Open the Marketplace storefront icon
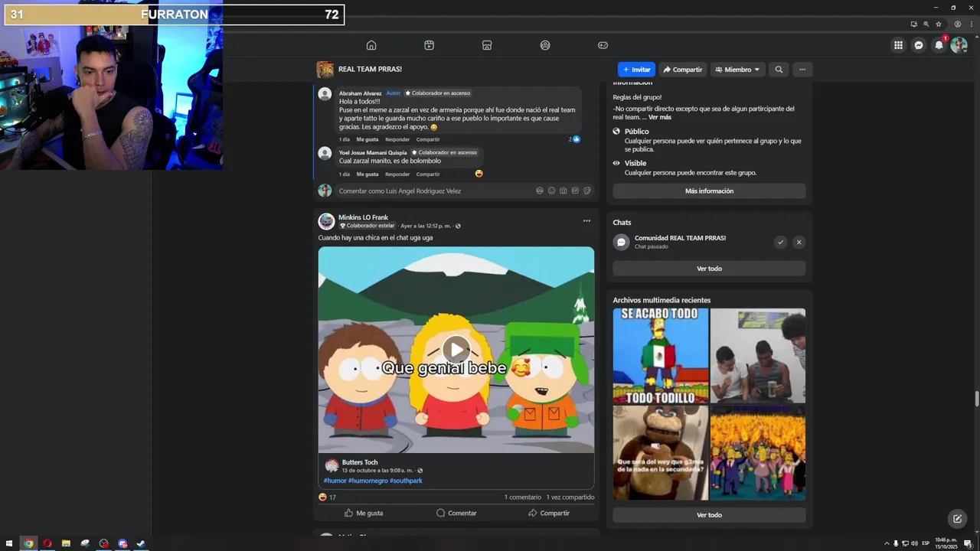This screenshot has height=551, width=980. coord(487,45)
